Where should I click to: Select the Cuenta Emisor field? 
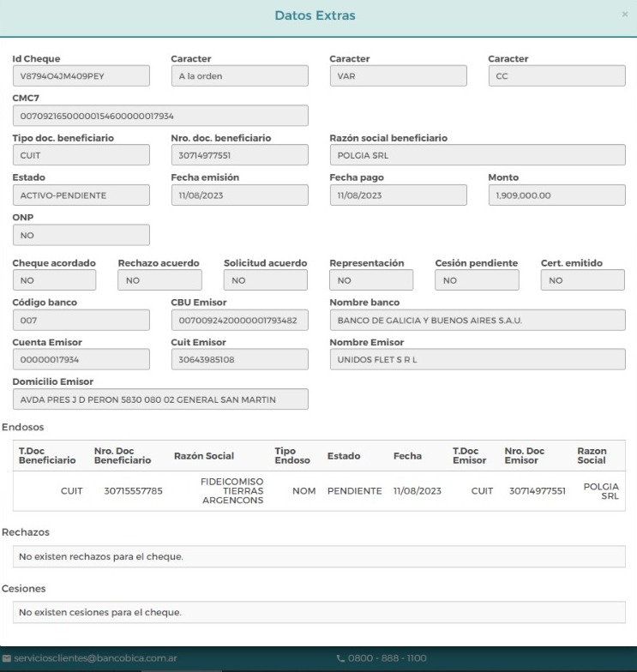[81, 359]
